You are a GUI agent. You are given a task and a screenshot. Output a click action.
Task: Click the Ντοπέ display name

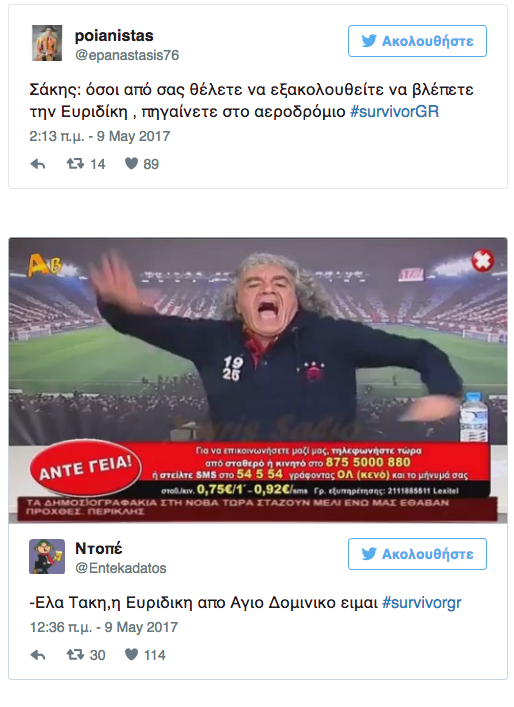click(x=98, y=548)
